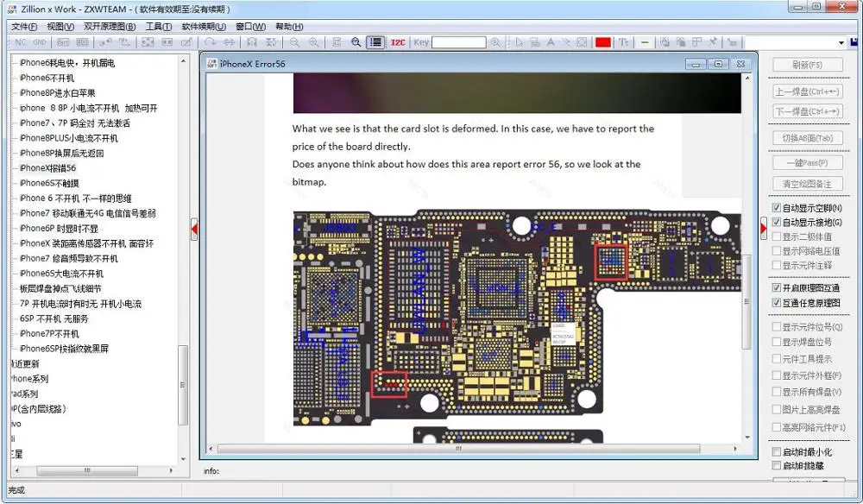This screenshot has width=863, height=504.
Task: Select the iPhone7P不开机 tree entry
Action: point(49,334)
